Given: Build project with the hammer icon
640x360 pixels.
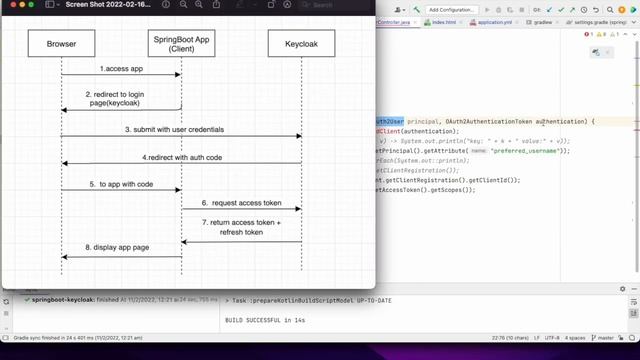Looking at the screenshot, I should [x=416, y=10].
